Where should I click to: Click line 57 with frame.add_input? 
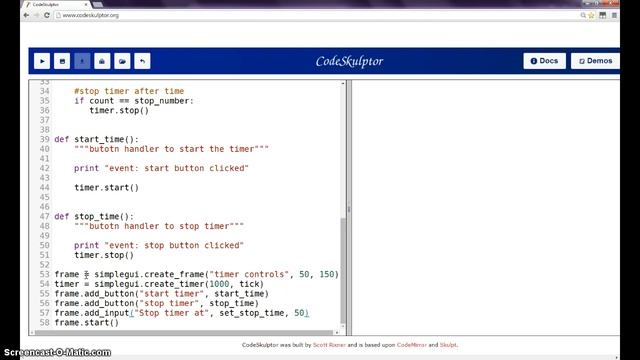coord(182,313)
